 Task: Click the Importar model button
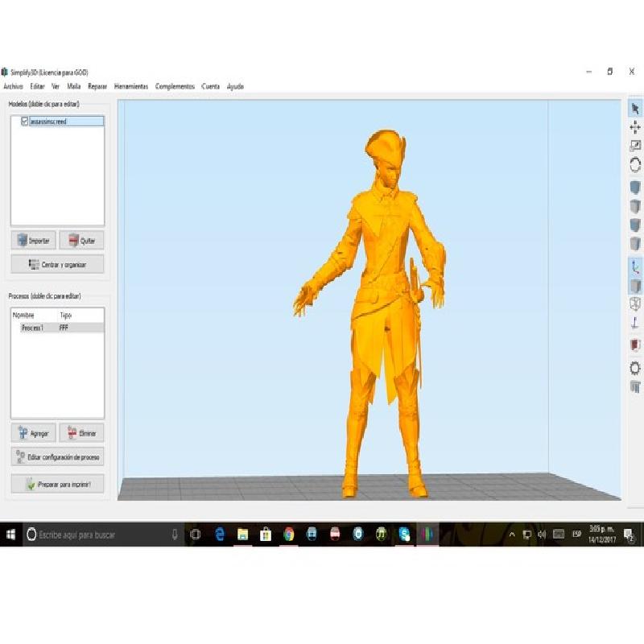tap(33, 240)
